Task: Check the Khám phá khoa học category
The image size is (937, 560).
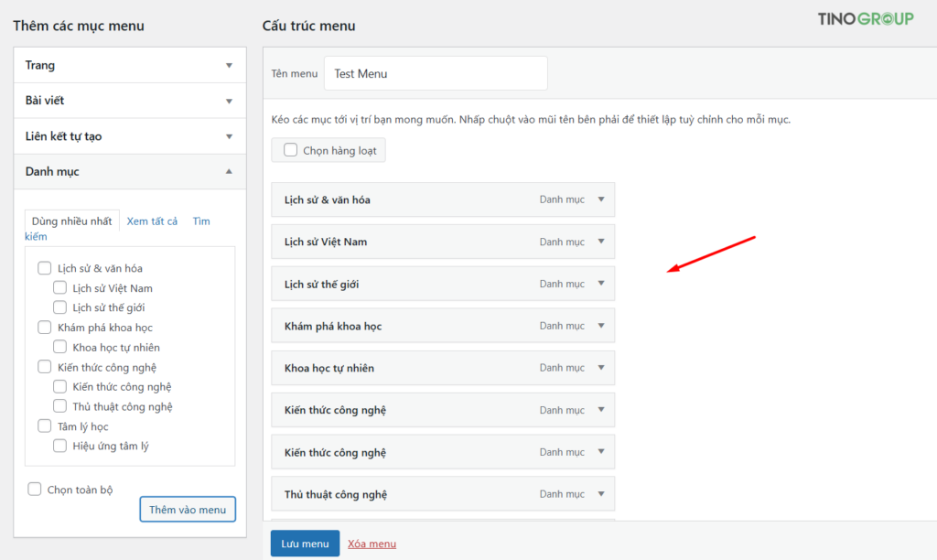Action: click(x=44, y=327)
